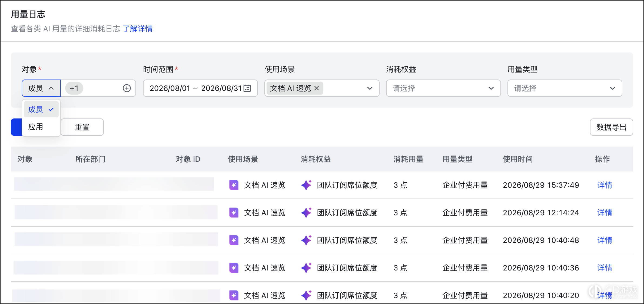This screenshot has height=304, width=644.
Task: Click 文档 AI 速览 icon in 15:37:49 row
Action: point(234,185)
